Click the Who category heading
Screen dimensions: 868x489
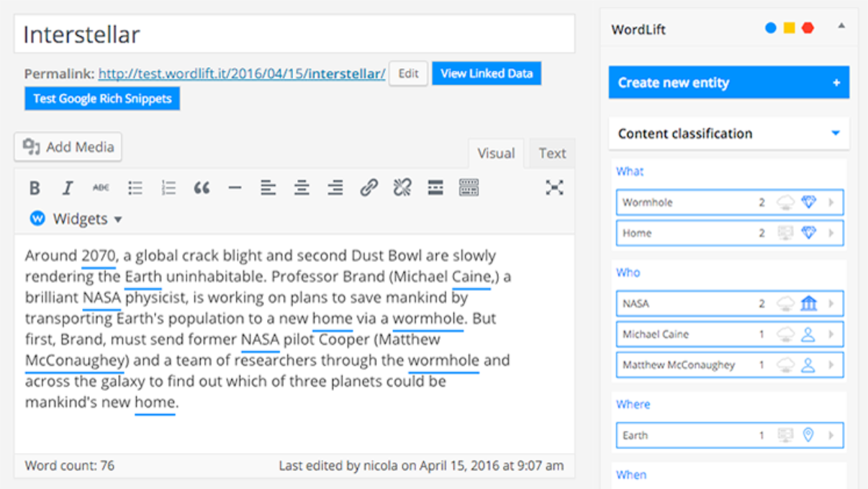tap(628, 273)
